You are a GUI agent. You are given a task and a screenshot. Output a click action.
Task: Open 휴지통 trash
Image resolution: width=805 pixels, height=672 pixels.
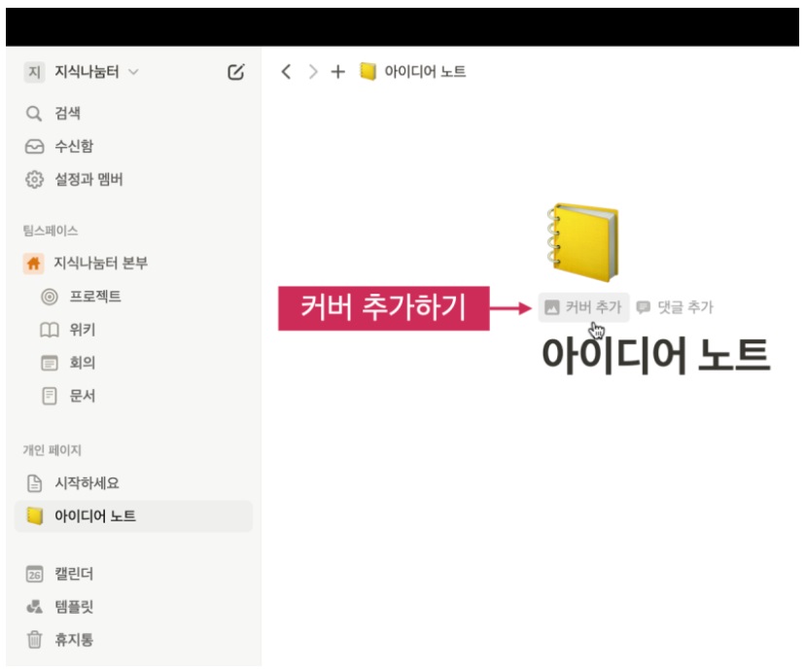point(74,640)
